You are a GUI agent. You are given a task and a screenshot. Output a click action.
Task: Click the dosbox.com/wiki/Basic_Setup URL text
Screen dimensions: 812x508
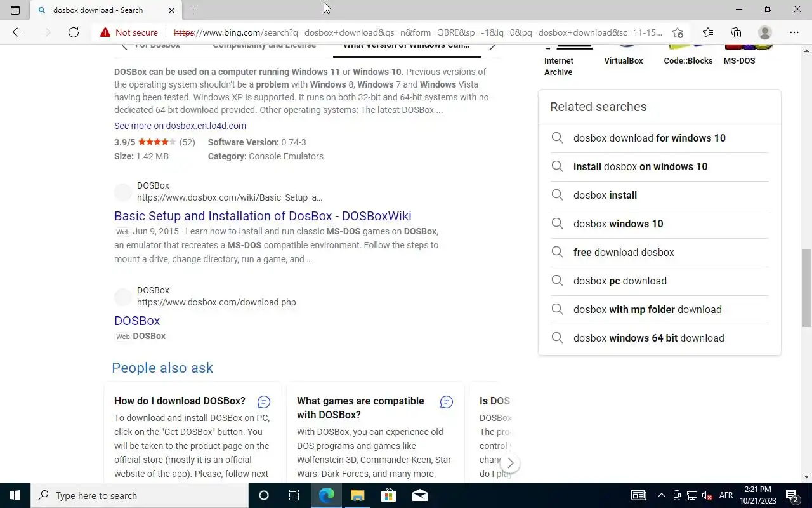coord(230,197)
